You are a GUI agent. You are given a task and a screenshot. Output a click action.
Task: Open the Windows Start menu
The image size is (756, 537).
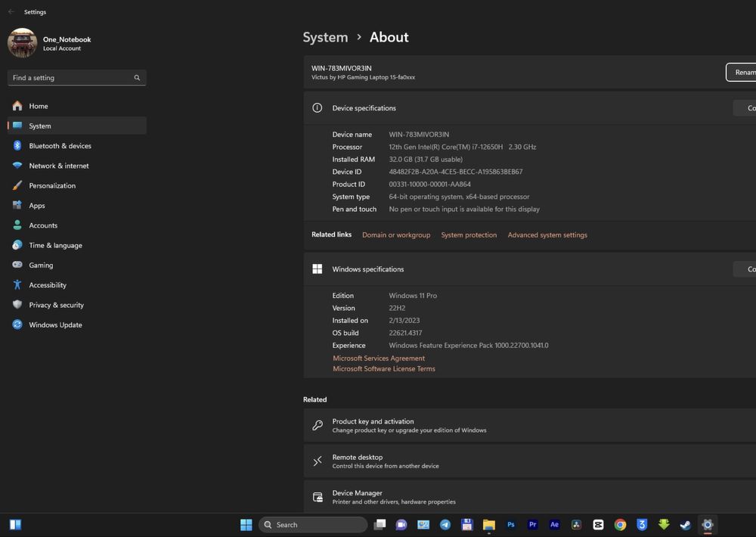[246, 525]
